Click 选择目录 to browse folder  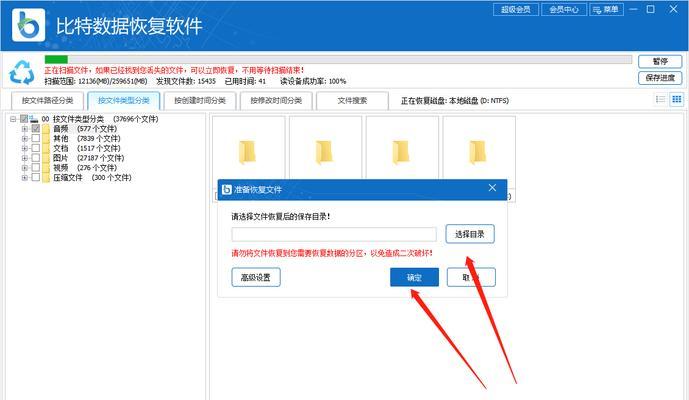[x=470, y=234]
